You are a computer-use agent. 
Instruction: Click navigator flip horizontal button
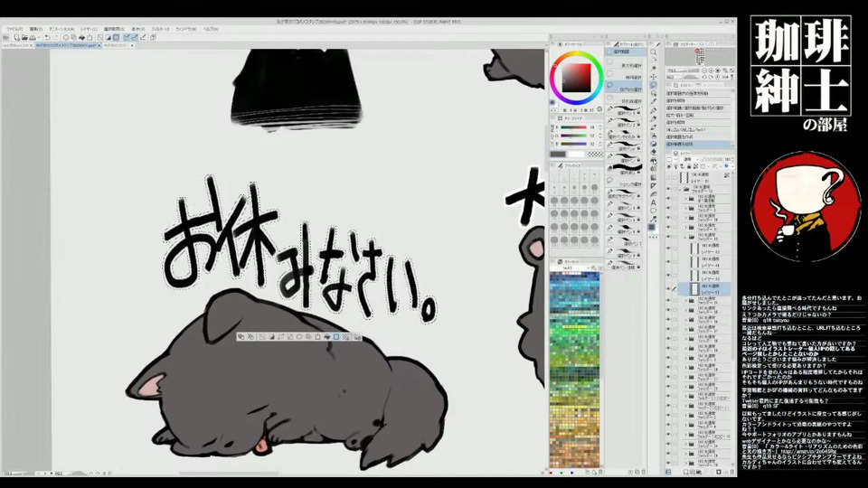pos(724,77)
